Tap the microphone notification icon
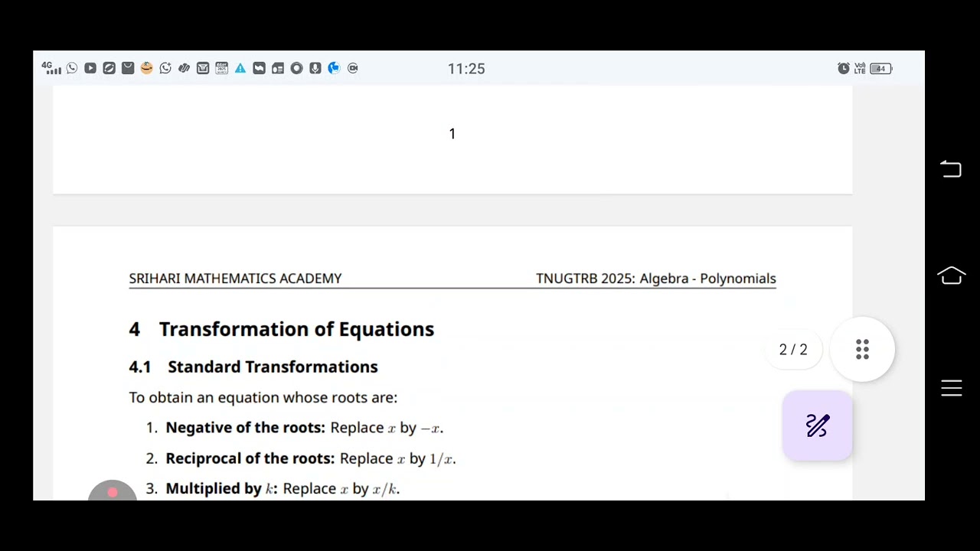This screenshot has width=980, height=551. click(x=315, y=68)
